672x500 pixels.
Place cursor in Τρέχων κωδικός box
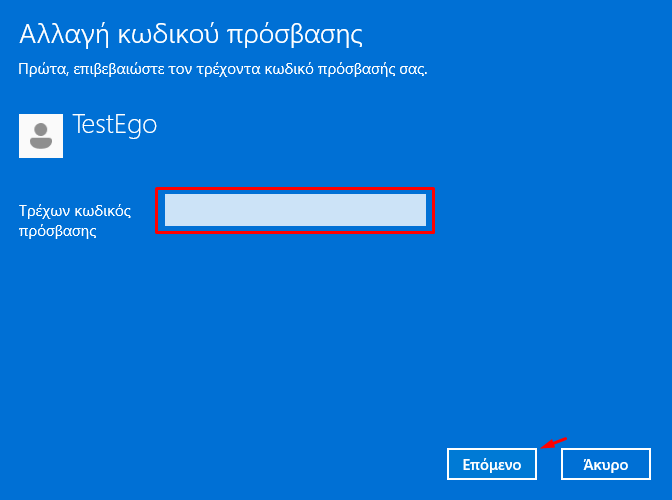point(295,210)
